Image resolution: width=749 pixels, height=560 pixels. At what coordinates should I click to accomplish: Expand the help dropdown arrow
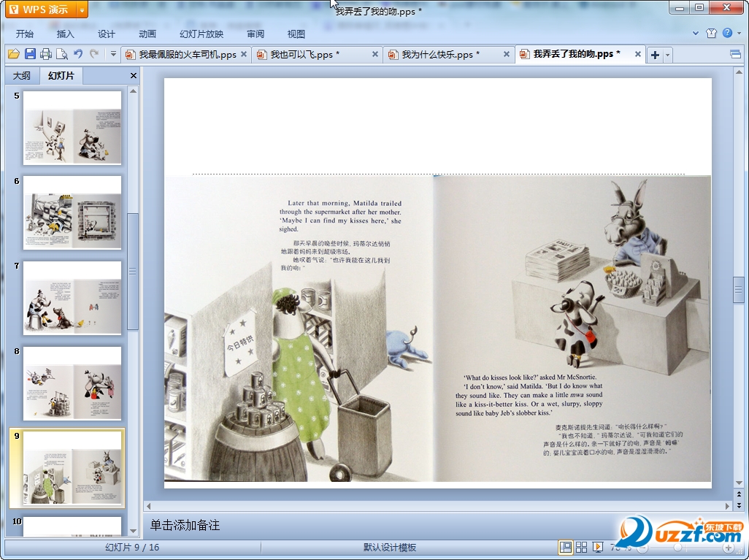(740, 33)
